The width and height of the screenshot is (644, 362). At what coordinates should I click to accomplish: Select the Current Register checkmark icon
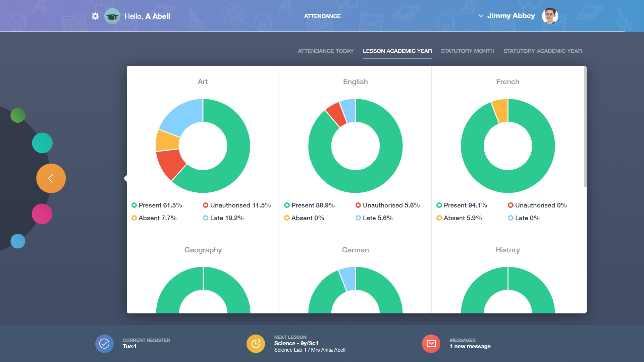(x=104, y=344)
